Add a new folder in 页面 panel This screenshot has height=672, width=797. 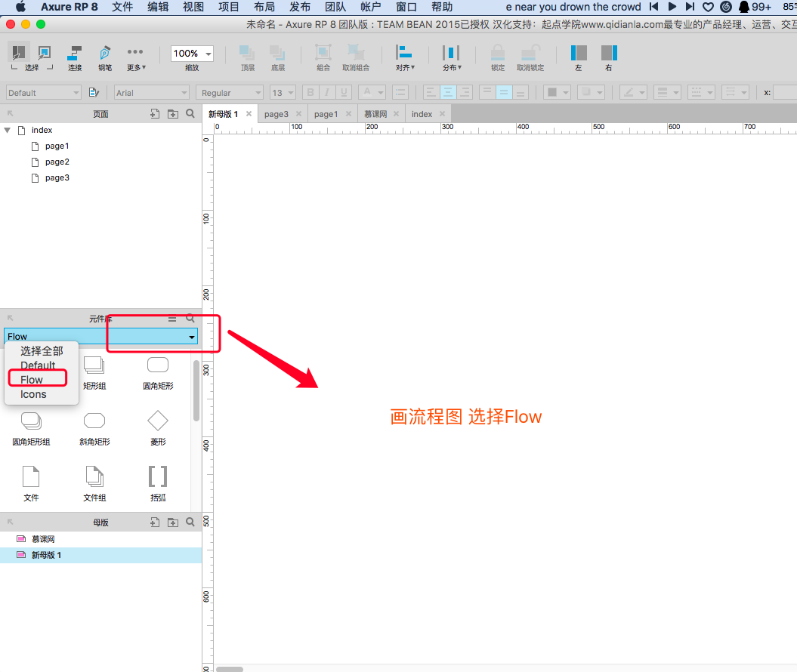tap(173, 114)
